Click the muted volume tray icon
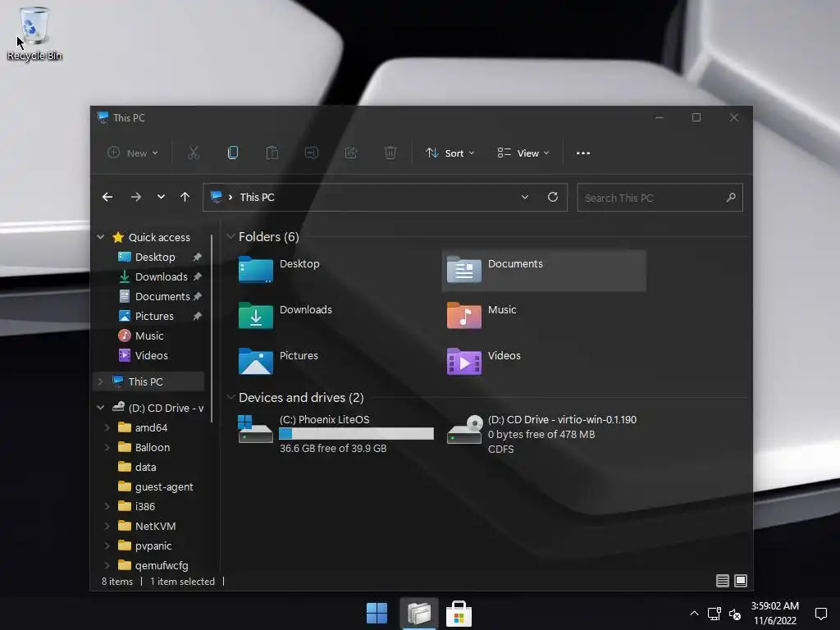The height and width of the screenshot is (630, 840). (x=735, y=614)
